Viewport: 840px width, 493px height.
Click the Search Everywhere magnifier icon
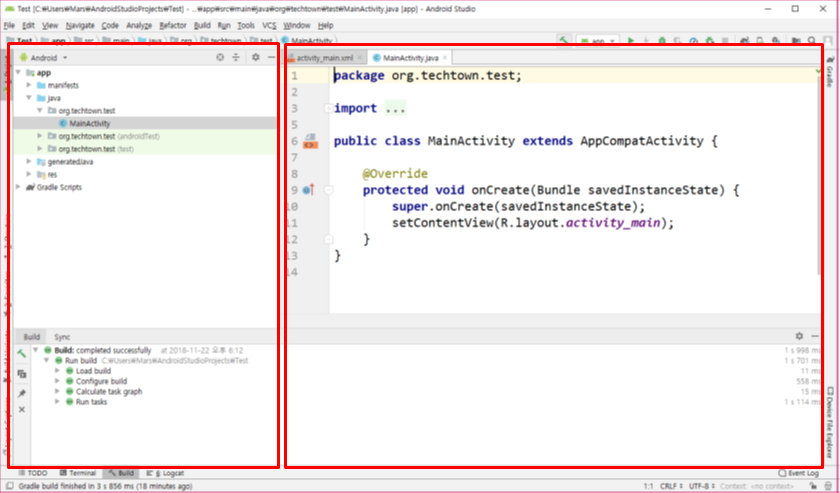pos(812,41)
